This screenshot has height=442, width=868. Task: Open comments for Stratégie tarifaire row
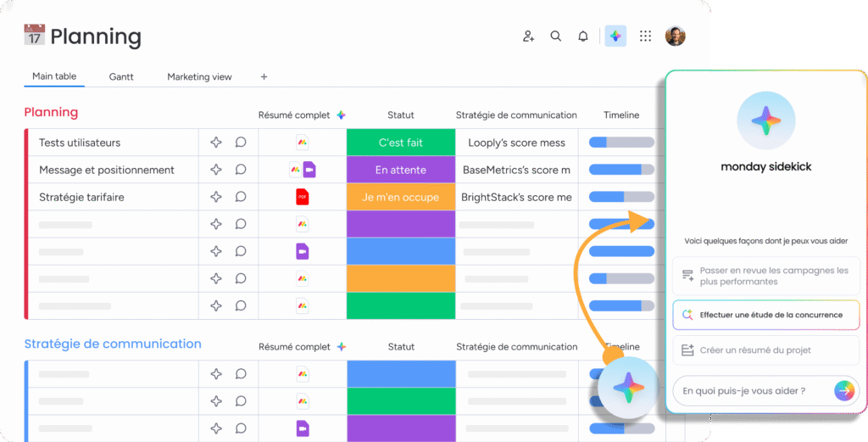[240, 197]
